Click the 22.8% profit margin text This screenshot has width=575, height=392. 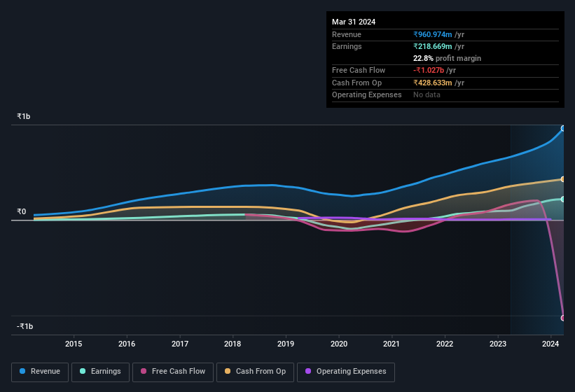point(447,58)
